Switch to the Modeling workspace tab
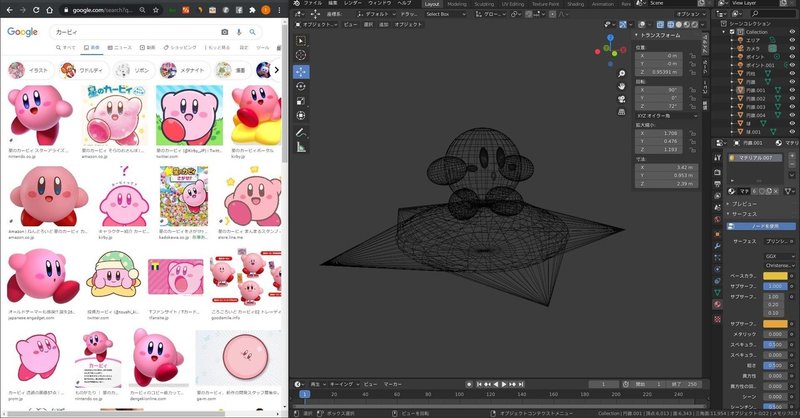This screenshot has height=418, width=800. click(457, 4)
